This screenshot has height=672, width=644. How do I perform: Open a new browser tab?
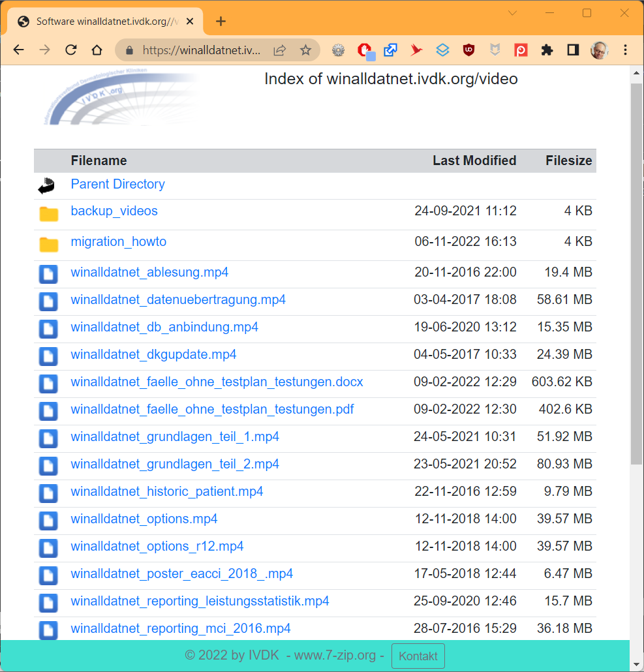point(221,22)
